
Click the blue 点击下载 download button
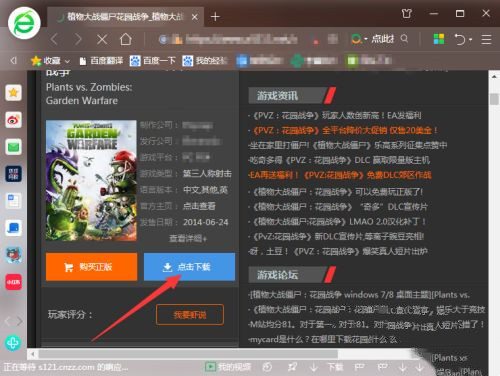pyautogui.click(x=189, y=267)
